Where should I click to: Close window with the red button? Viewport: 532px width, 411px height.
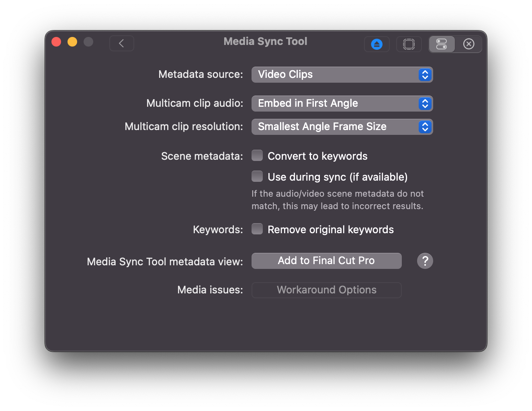(56, 42)
